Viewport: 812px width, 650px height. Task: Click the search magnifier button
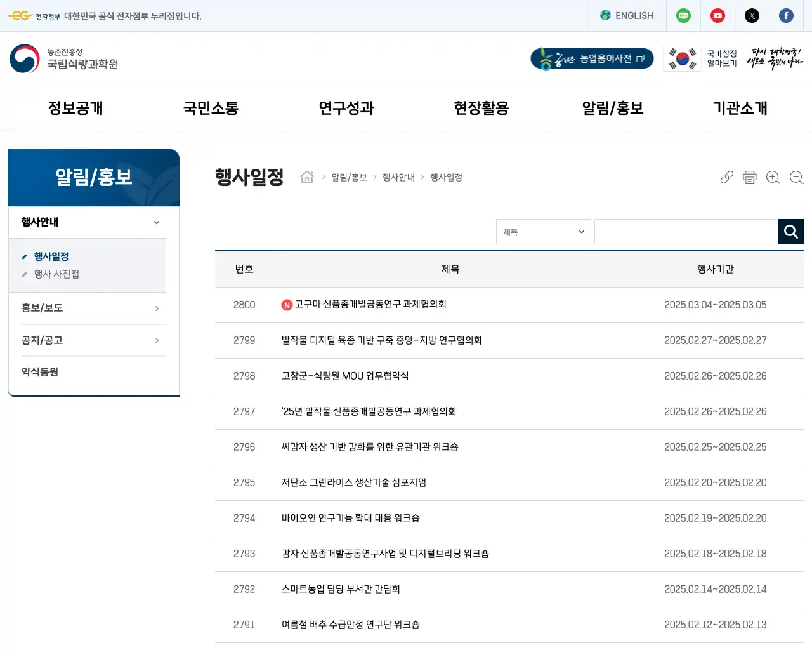[791, 232]
